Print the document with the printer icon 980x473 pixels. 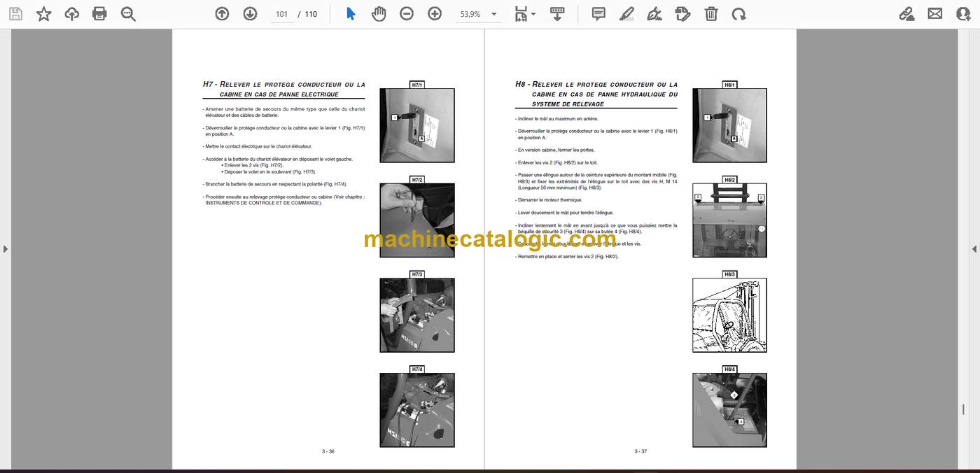[x=99, y=14]
